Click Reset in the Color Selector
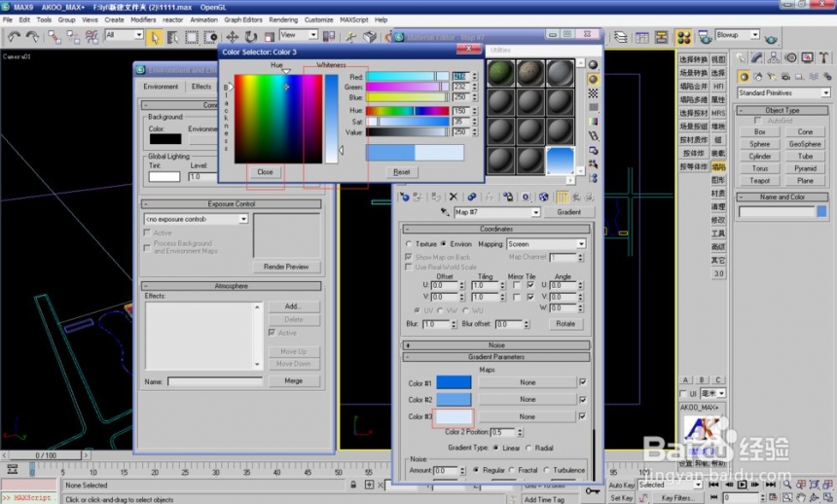 tap(401, 172)
